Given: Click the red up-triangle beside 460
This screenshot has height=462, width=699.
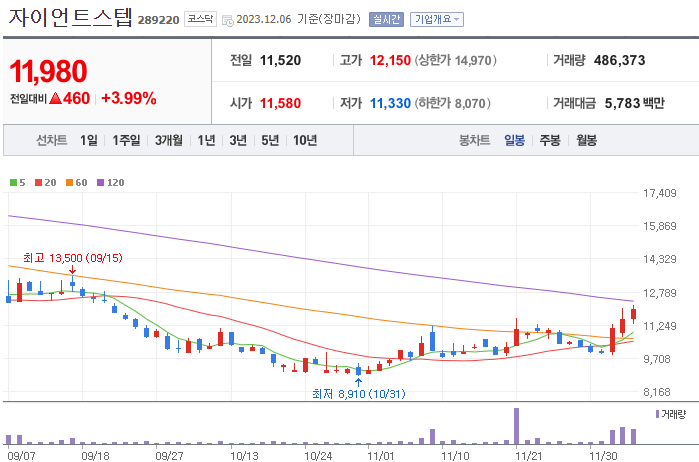Looking at the screenshot, I should [55, 98].
